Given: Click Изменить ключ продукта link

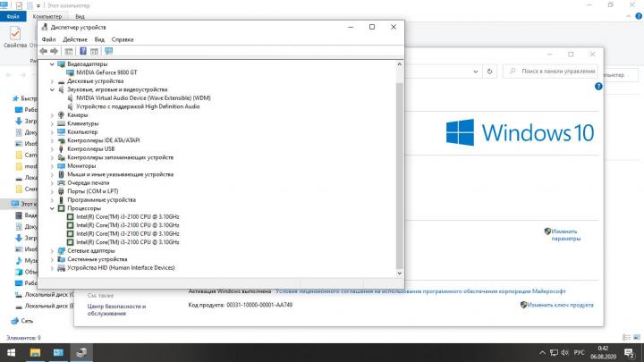Looking at the screenshot, I should click(560, 305).
